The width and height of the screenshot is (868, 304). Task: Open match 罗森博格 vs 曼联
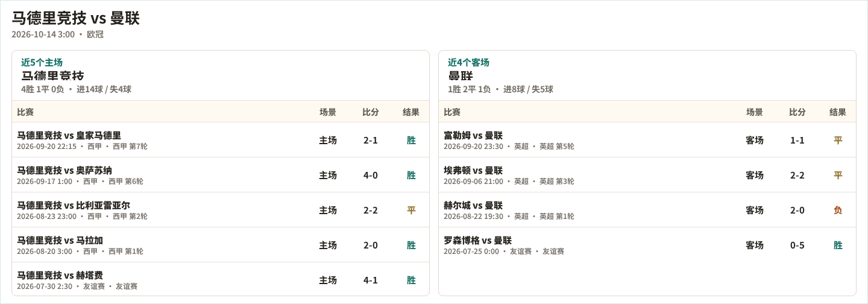click(478, 240)
